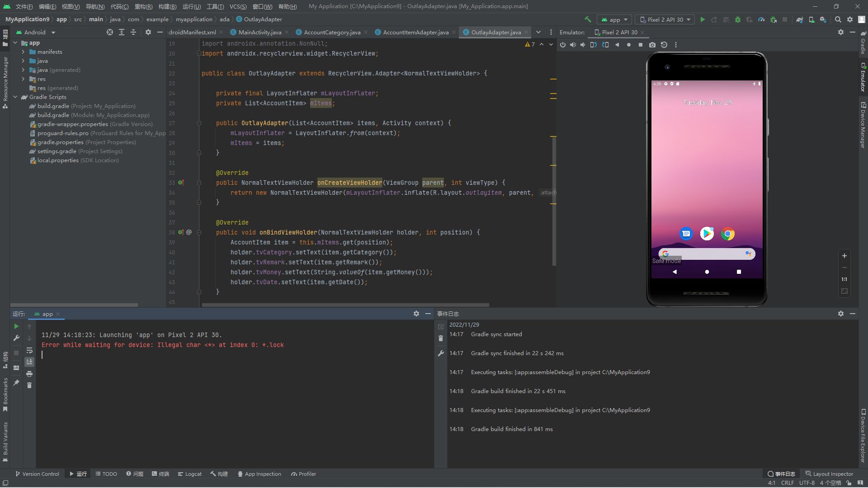The width and height of the screenshot is (868, 488).
Task: Open the VCS(S) menu
Action: 238,6
